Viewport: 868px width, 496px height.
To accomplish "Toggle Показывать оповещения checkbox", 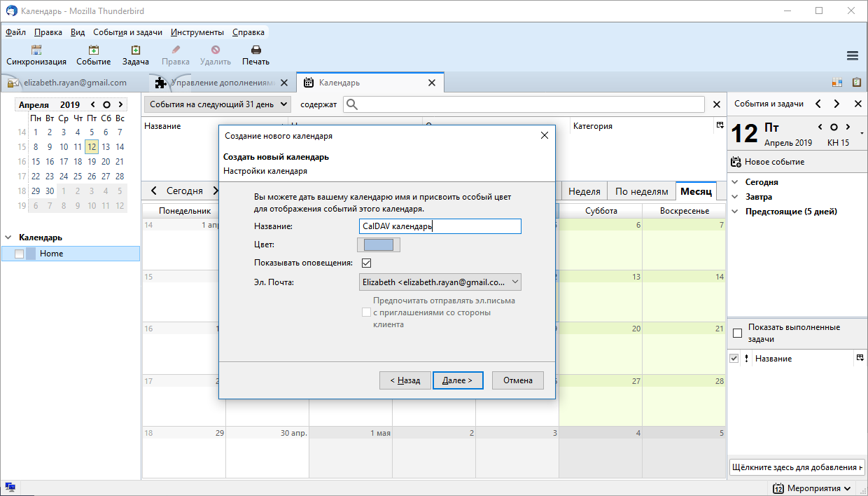I will (366, 263).
